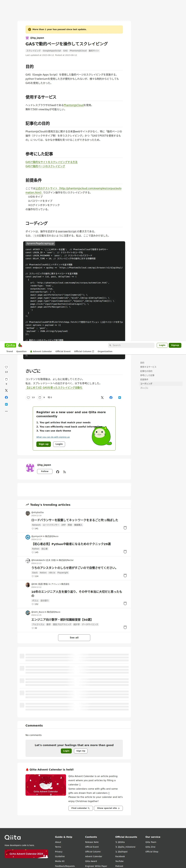Image resolution: width=186 pixels, height=868 pixels.
Task: Jump to 目的 in the table of contents
Action: tap(142, 363)
